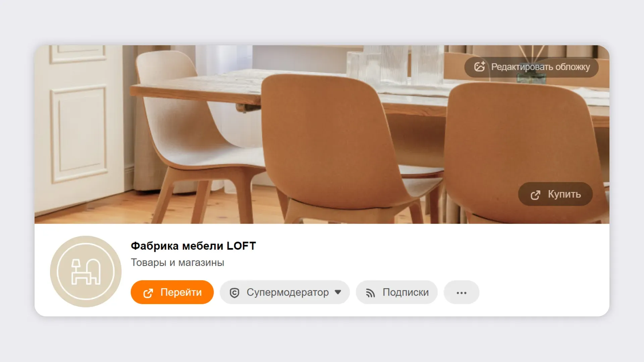The image size is (644, 362).
Task: Click the group title Фабрика мебели LOFT
Action: tap(193, 246)
